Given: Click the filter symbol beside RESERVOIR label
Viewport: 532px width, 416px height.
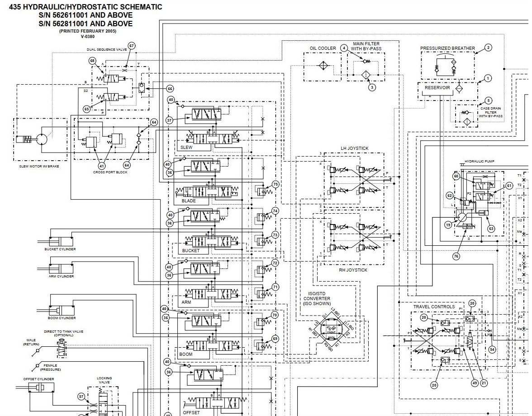Looking at the screenshot, I should 459,88.
